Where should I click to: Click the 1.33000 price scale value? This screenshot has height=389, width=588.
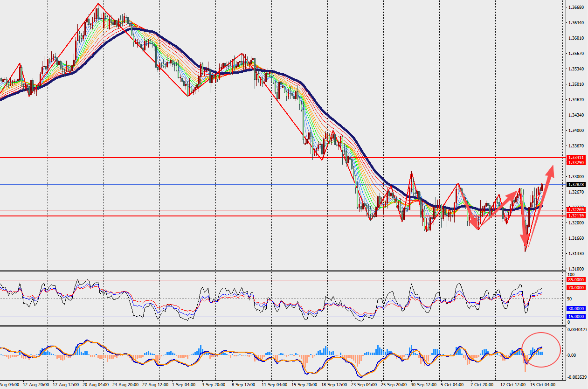tap(576, 177)
